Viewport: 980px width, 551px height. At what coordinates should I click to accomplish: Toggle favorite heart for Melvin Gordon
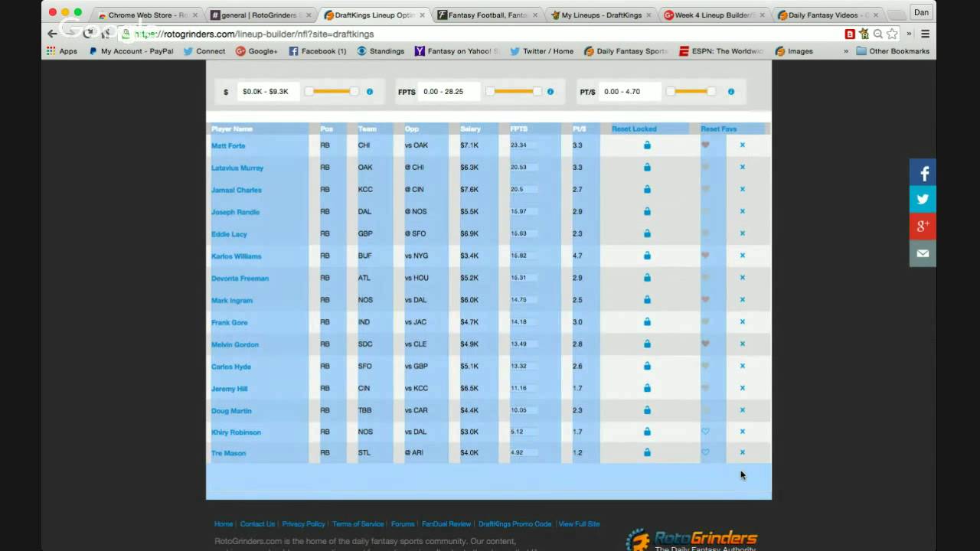click(x=705, y=344)
